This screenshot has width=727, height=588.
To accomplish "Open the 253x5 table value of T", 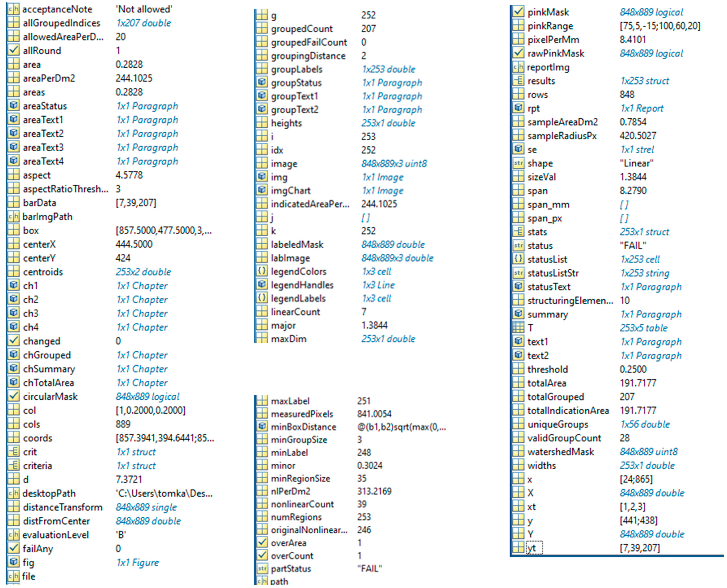I will tap(643, 327).
